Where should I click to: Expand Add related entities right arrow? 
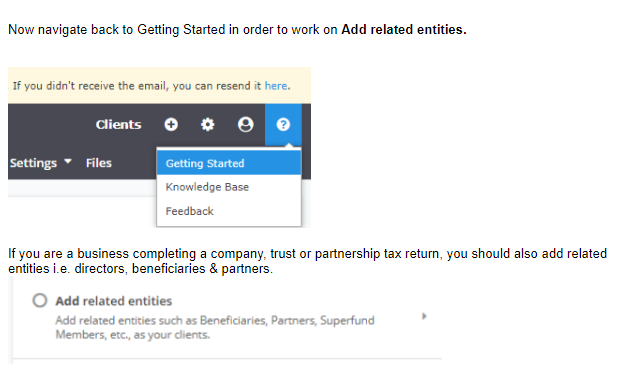[x=424, y=316]
